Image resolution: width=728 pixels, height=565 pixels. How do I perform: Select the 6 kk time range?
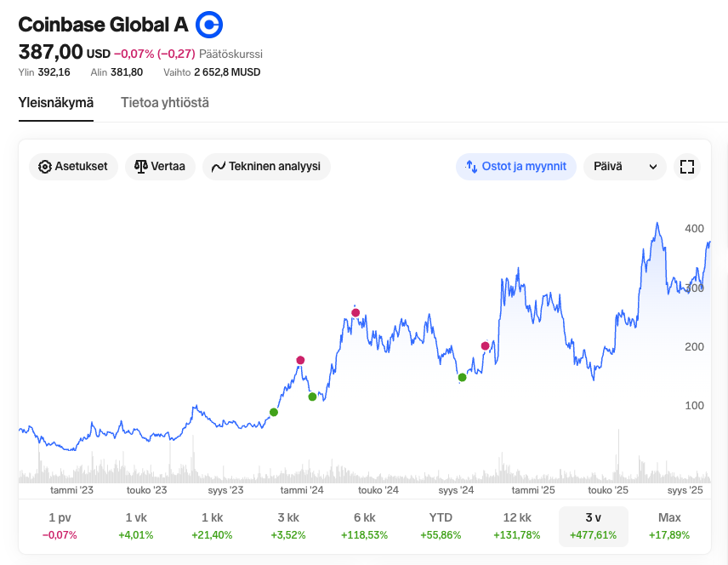(x=365, y=526)
